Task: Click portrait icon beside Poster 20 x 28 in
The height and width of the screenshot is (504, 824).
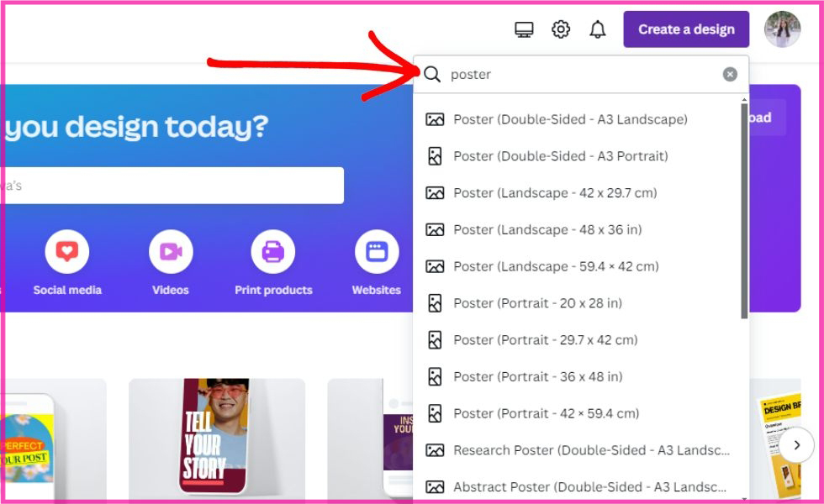Action: click(x=435, y=303)
